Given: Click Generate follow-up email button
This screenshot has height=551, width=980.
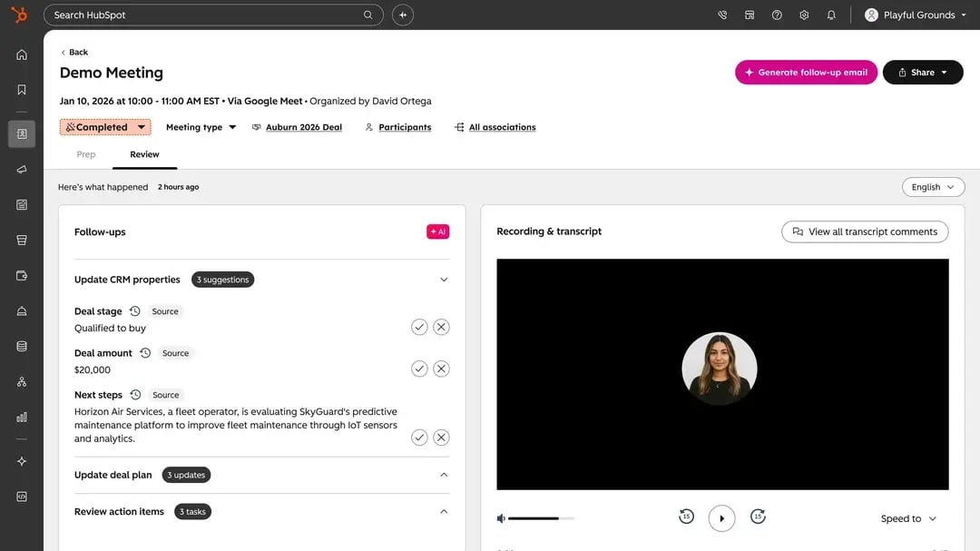Looking at the screenshot, I should [806, 73].
